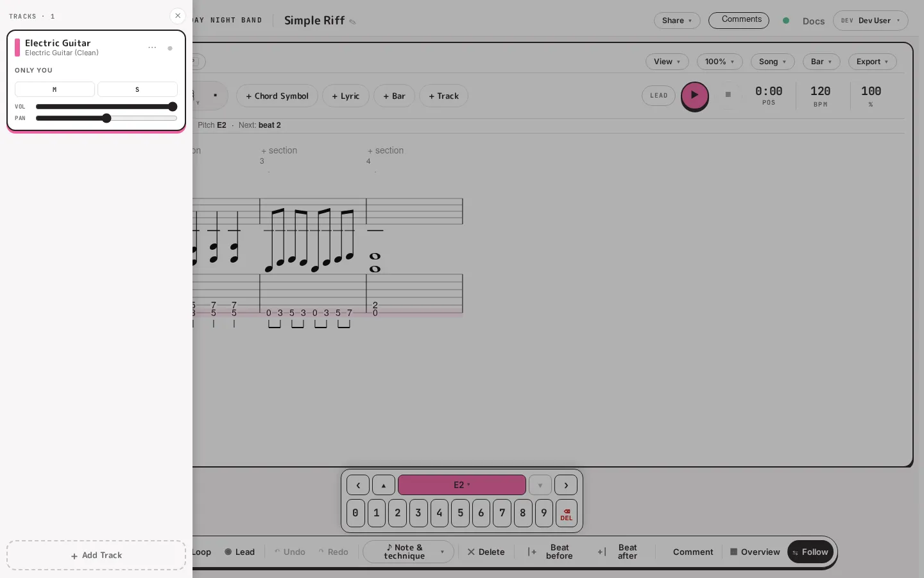
Task: Stop playback with the stop button
Action: click(728, 95)
